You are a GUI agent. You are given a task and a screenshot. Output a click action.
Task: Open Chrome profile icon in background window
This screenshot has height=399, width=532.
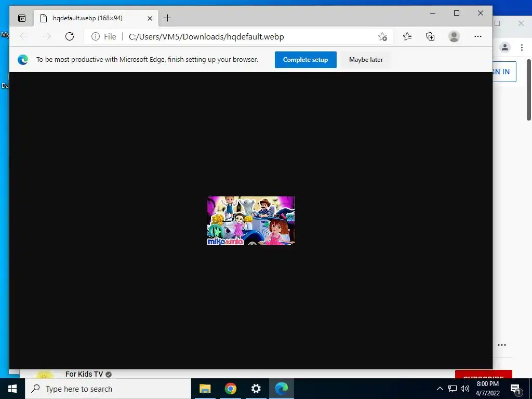505,47
